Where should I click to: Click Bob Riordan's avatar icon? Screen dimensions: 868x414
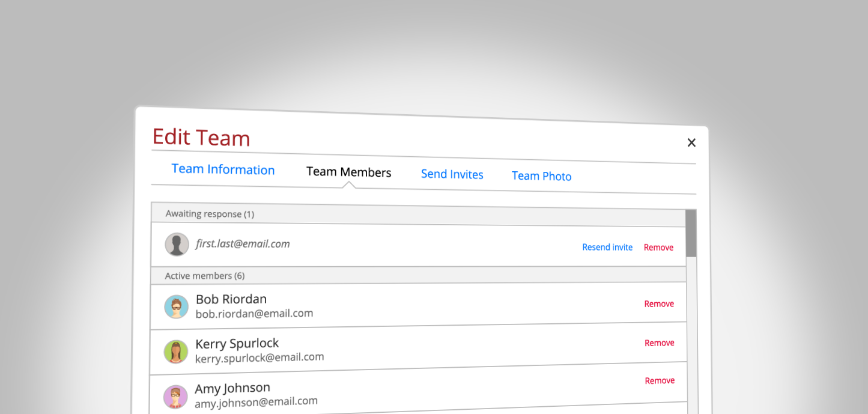(x=176, y=307)
